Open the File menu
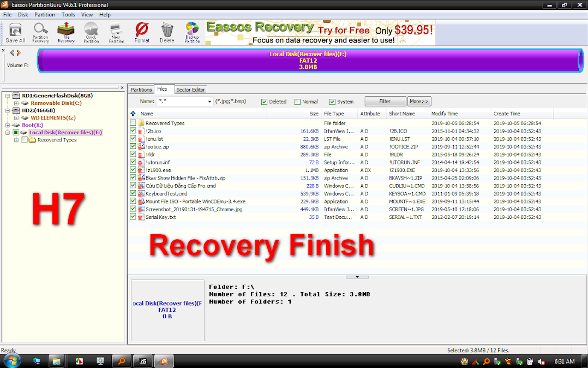Screen dimensions: 588x368 7,15
